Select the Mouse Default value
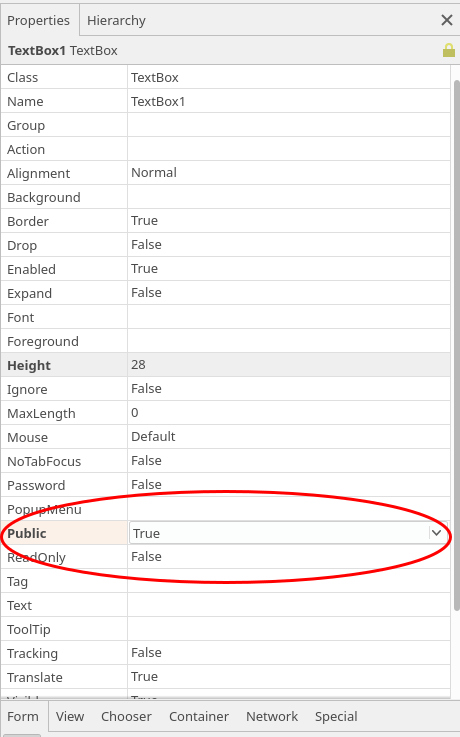This screenshot has height=737, width=460. (x=288, y=437)
